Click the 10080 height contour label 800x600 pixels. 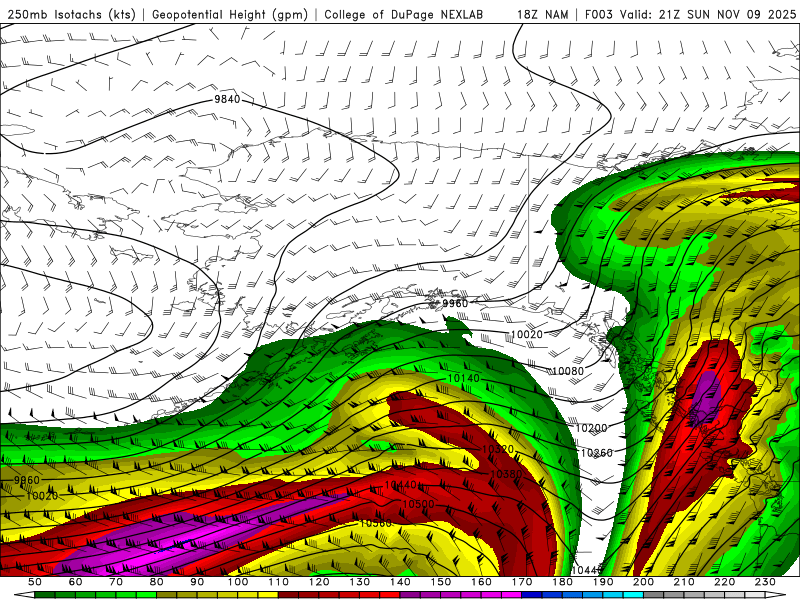[568, 371]
